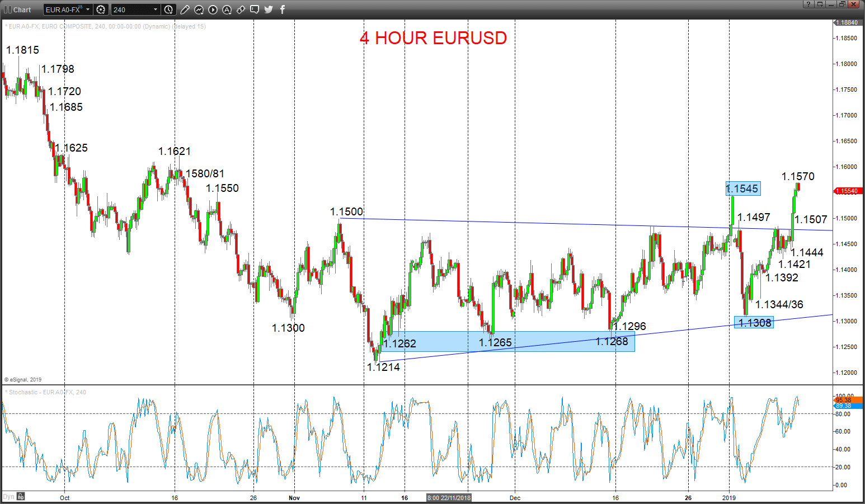Click the 4 HOUR EURUSD title text
865x504 pixels.
coord(433,38)
